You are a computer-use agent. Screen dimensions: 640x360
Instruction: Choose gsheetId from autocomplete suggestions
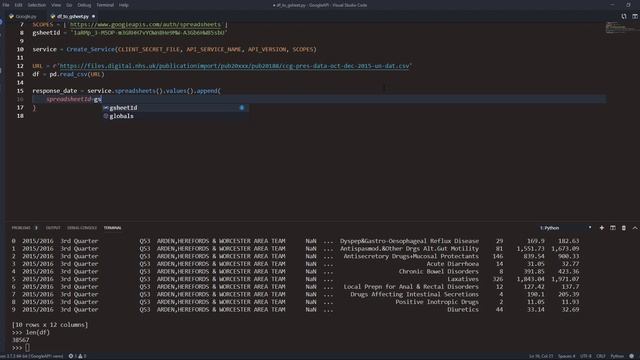175,108
